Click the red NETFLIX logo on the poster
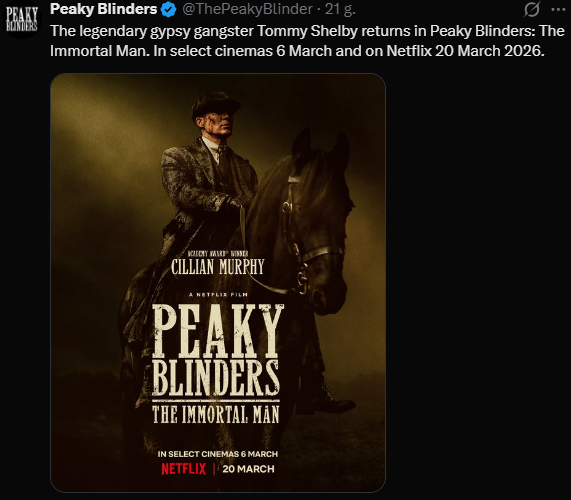This screenshot has height=500, width=571. pos(184,469)
